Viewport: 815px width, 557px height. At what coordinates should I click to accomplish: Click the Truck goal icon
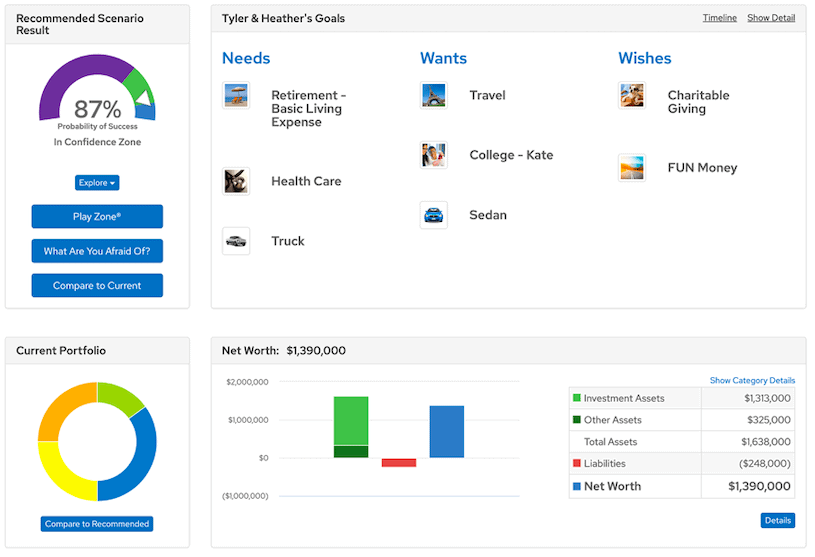pyautogui.click(x=236, y=241)
